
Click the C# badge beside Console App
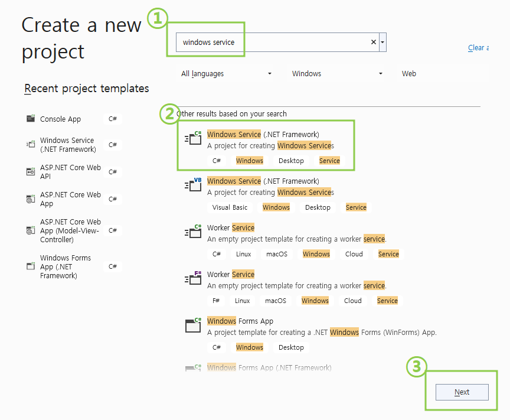pyautogui.click(x=113, y=119)
